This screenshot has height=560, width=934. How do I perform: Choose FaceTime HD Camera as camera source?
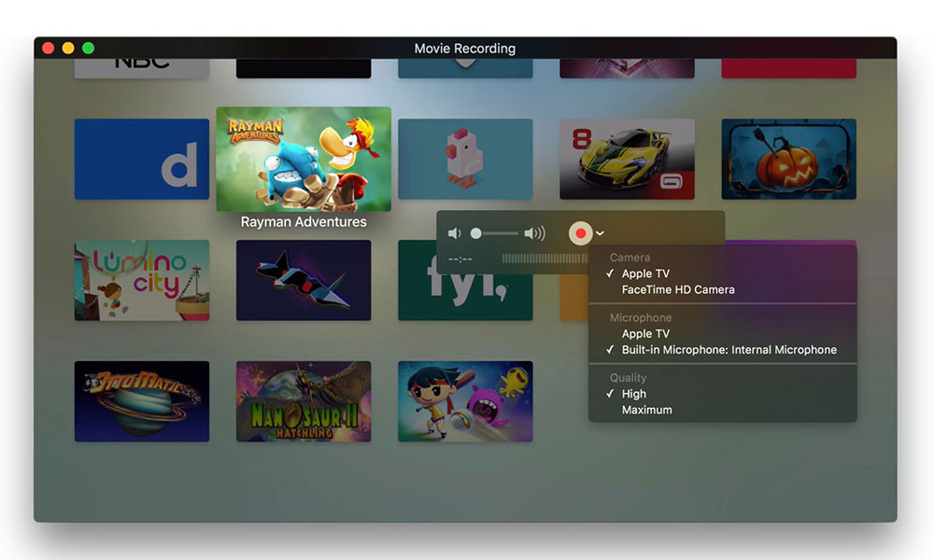pyautogui.click(x=678, y=290)
